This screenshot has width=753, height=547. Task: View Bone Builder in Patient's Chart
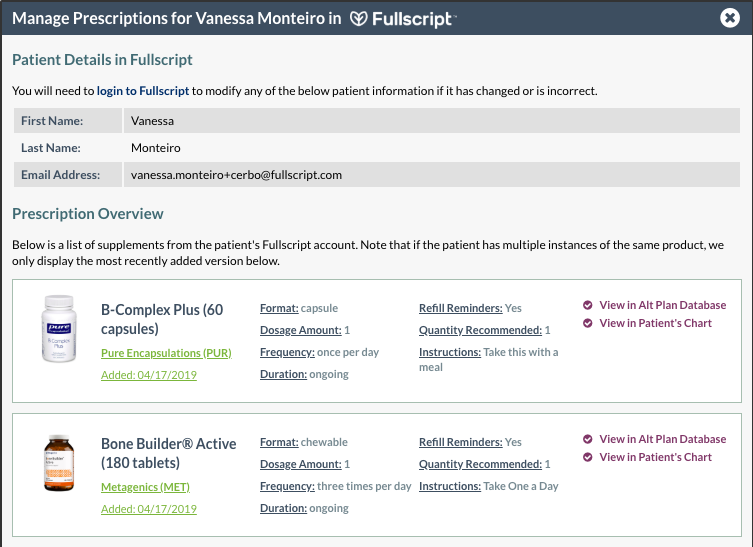[x=655, y=457]
